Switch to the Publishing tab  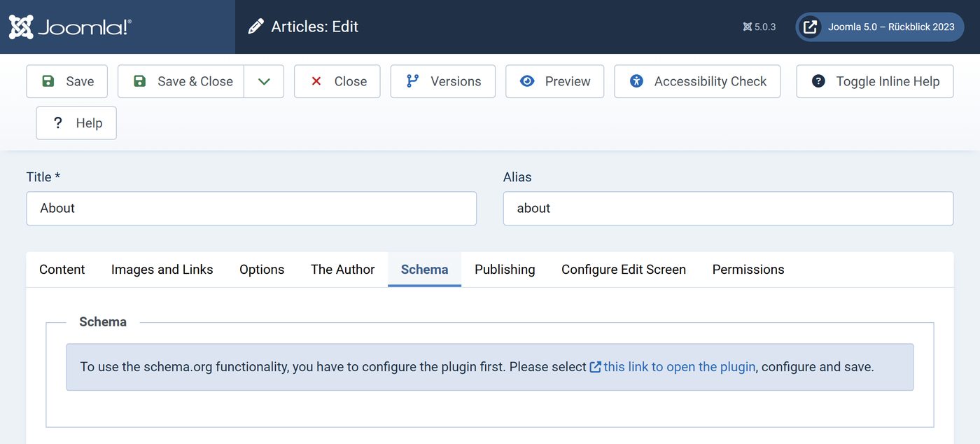(505, 270)
